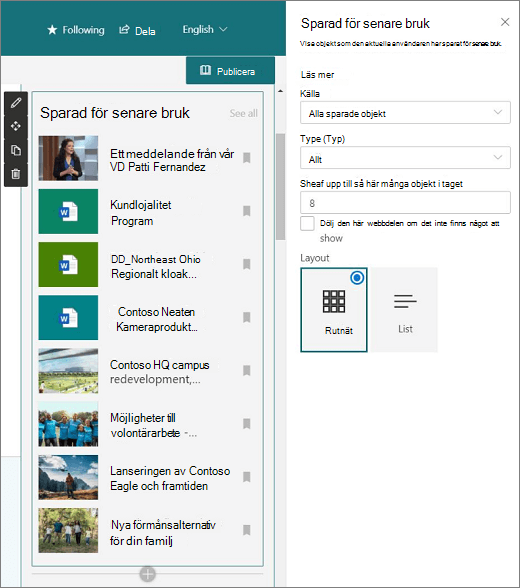
Task: Duplicate the web part with copy icon
Action: point(16,150)
